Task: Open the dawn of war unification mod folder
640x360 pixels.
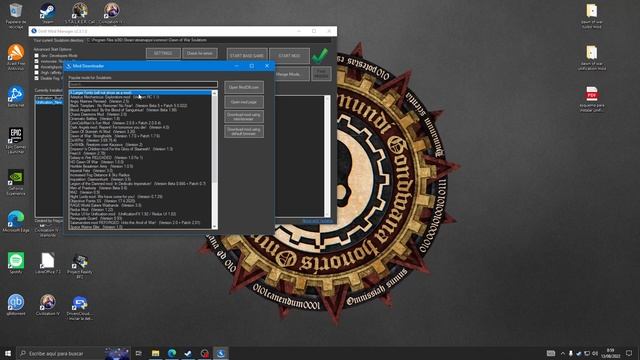Action: 592,58
